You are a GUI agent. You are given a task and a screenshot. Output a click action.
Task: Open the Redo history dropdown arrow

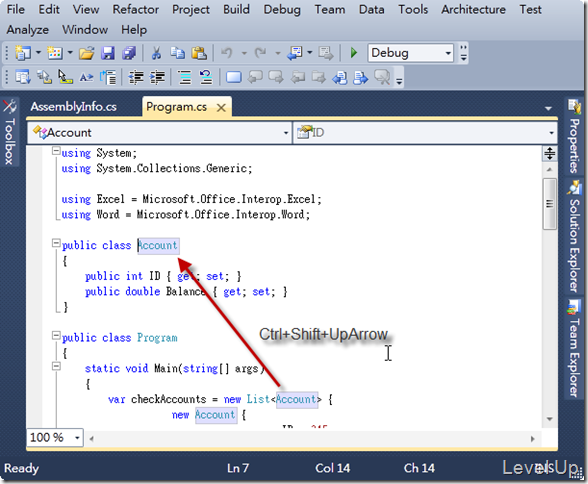(x=278, y=53)
